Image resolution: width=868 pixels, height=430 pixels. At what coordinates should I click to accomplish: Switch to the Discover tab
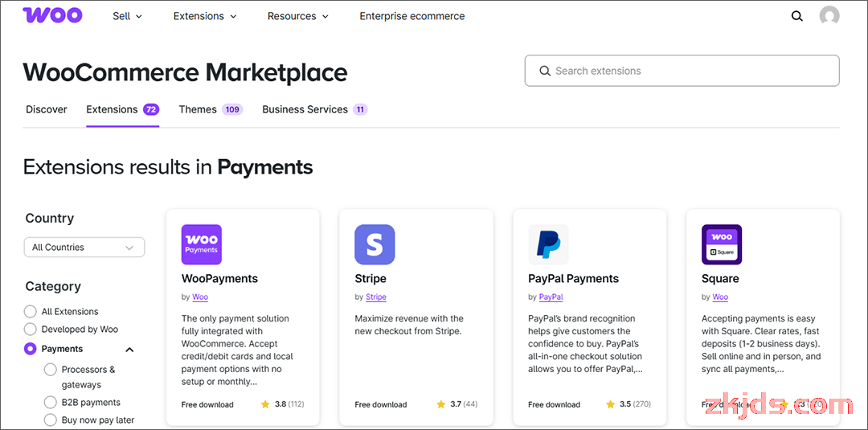[x=47, y=109]
